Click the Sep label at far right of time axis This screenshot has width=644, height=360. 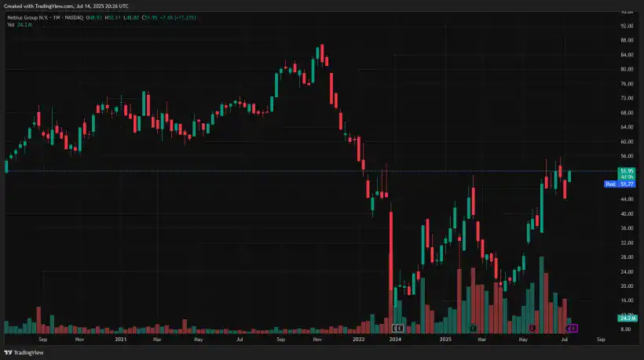[x=601, y=340]
